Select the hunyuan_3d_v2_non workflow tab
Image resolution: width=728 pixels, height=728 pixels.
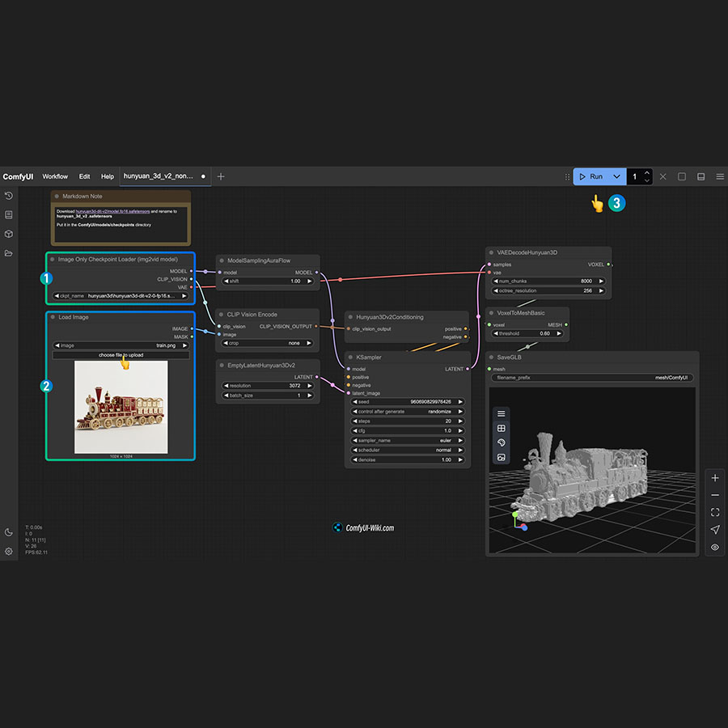point(160,176)
